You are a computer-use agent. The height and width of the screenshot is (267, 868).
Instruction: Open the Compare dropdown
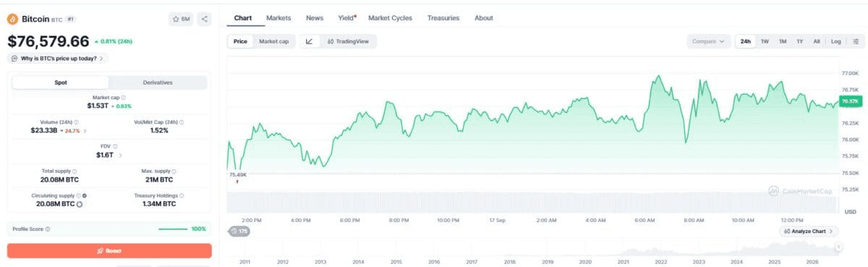coord(708,41)
